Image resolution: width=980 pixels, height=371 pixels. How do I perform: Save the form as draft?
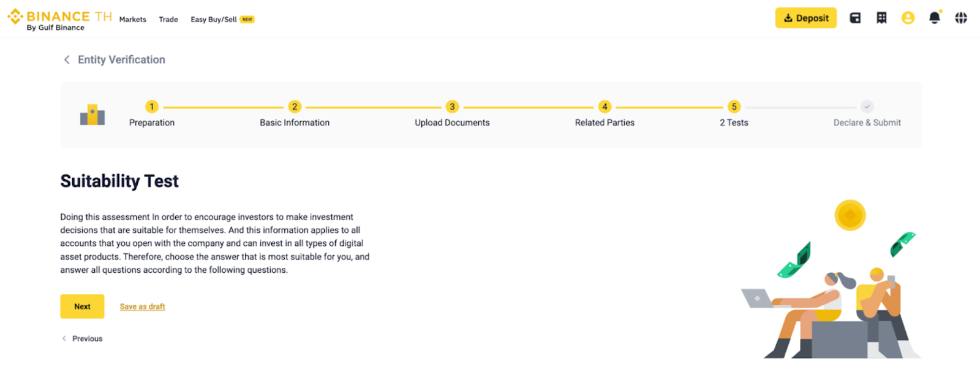click(142, 307)
